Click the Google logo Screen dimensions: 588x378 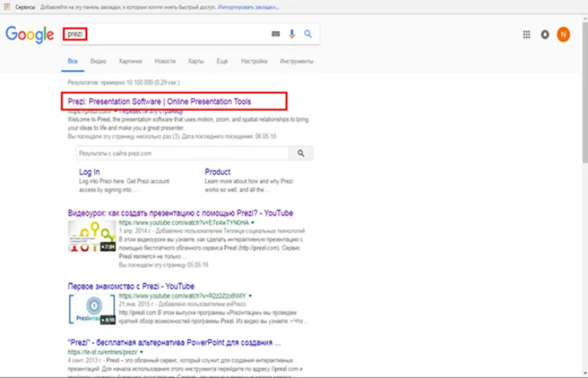pyautogui.click(x=30, y=35)
